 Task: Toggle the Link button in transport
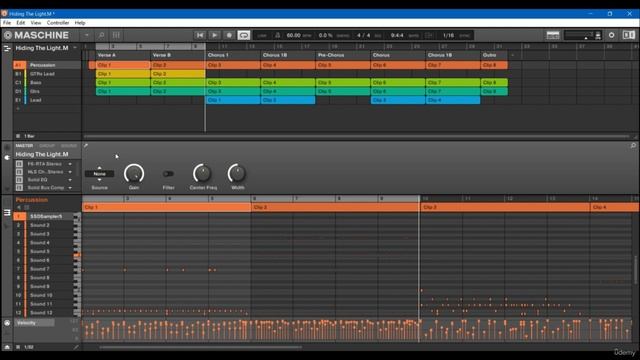pos(262,36)
